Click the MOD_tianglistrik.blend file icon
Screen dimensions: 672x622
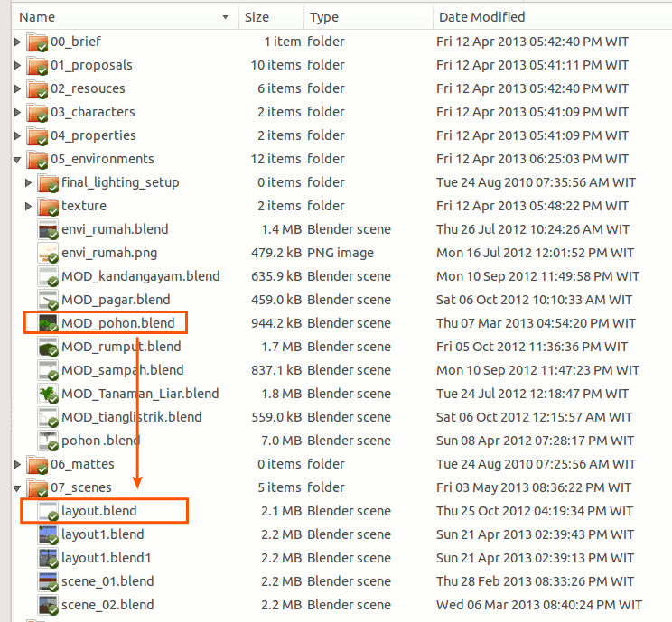coord(48,418)
